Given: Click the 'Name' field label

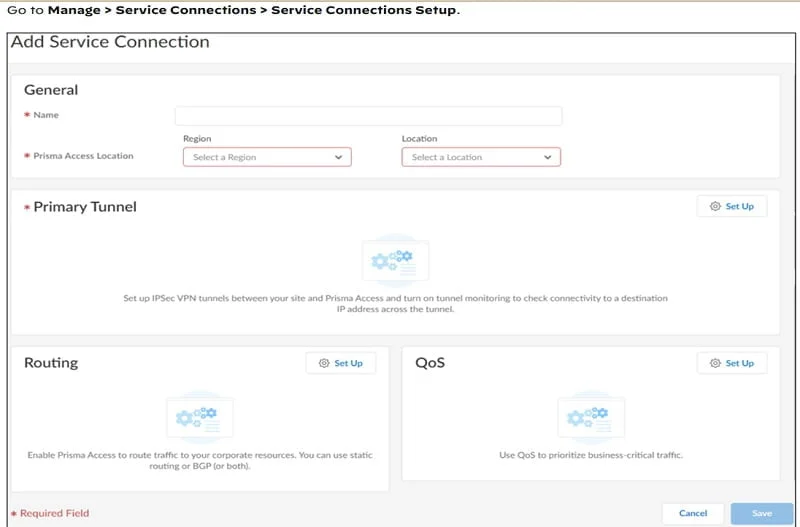Looking at the screenshot, I should pyautogui.click(x=46, y=115).
